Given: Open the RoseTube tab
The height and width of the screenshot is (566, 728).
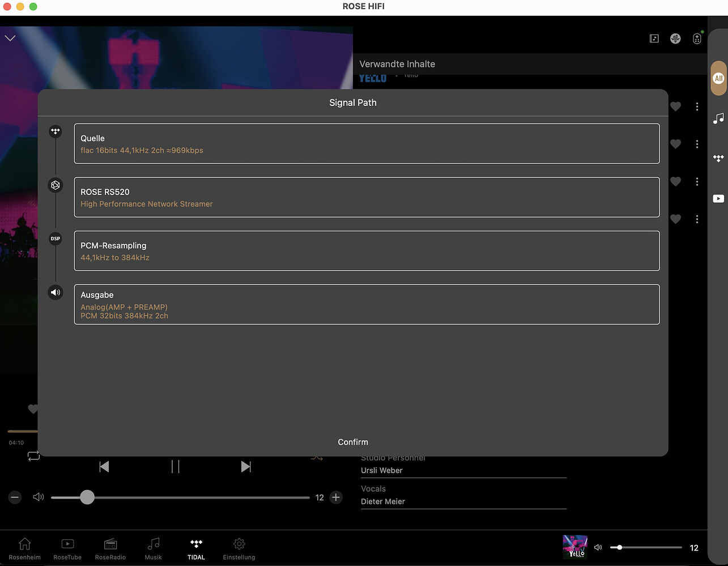Looking at the screenshot, I should pos(67,549).
